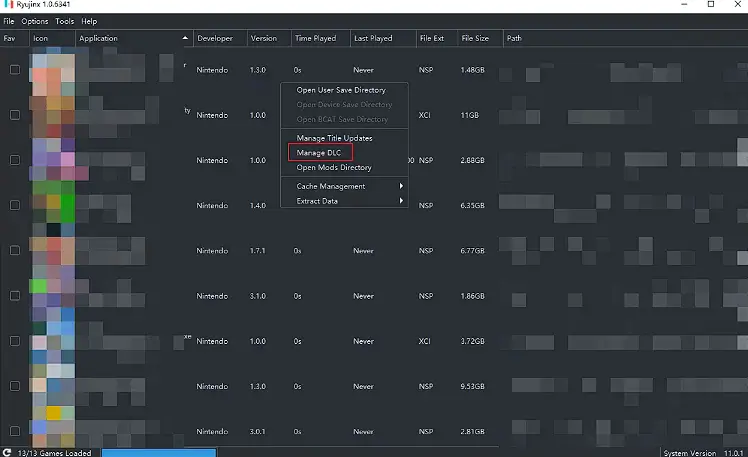Sort list by File Size column header

tap(477, 39)
